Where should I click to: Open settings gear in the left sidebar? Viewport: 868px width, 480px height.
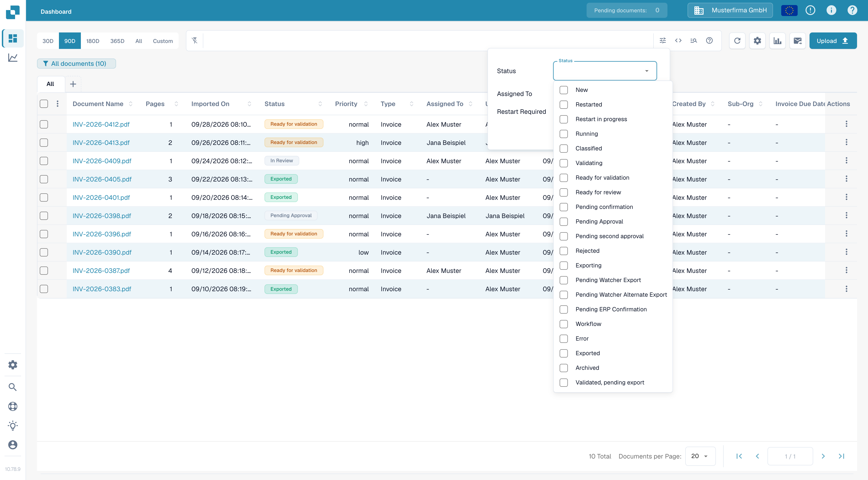pyautogui.click(x=13, y=364)
